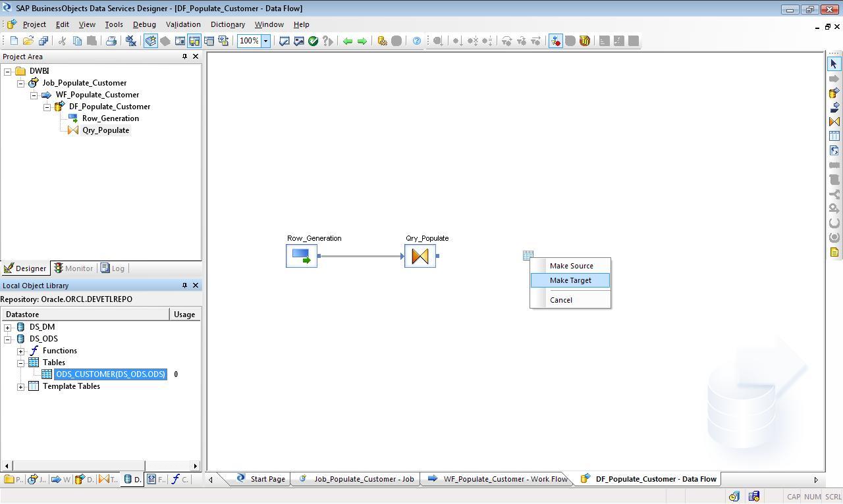Click the Save All toolbar icon
Viewport: 843px width, 504px height.
[43, 41]
